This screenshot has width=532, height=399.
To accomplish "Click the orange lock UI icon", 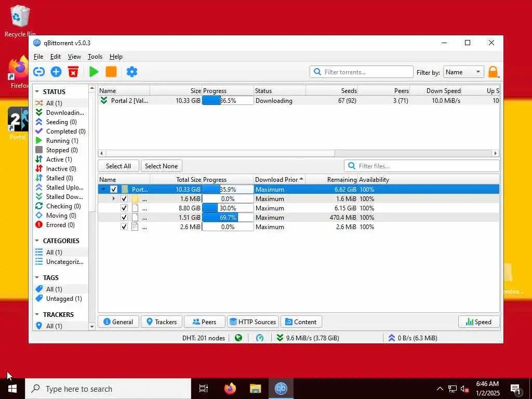I will coord(494,72).
